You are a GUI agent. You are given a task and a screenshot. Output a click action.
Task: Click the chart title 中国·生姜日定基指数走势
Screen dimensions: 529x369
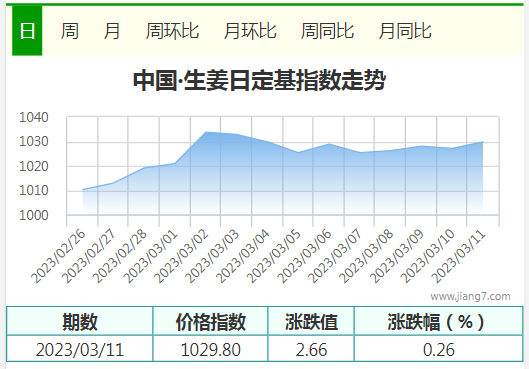259,80
